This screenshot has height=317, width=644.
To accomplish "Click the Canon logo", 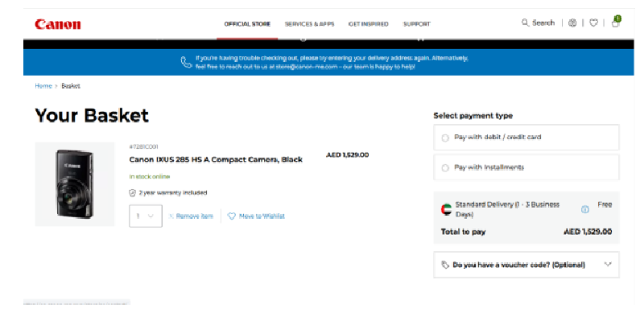I will point(58,24).
